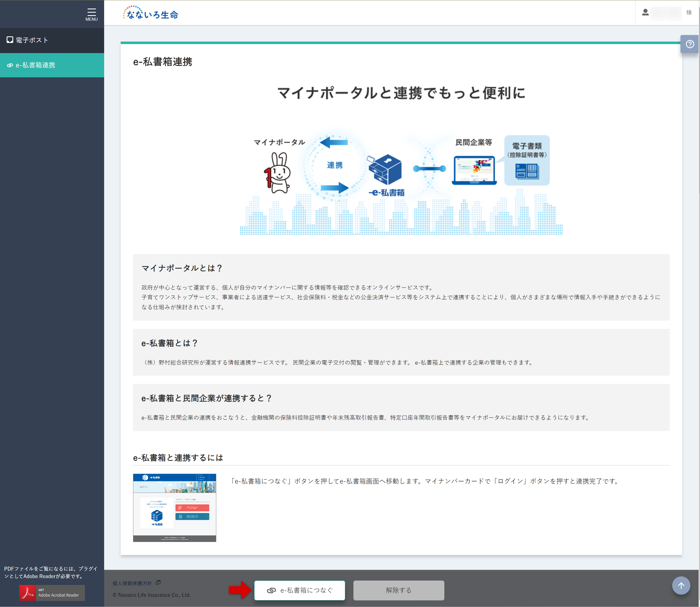Switch to the e-私書箱連携 section
Viewport: 700px width, 607px height.
click(x=36, y=65)
